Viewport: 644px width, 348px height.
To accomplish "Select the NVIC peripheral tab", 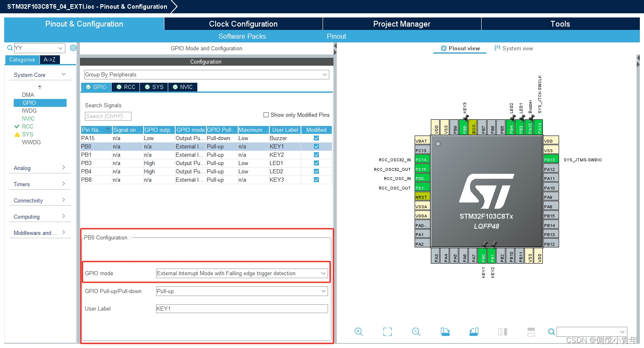I will tap(182, 87).
